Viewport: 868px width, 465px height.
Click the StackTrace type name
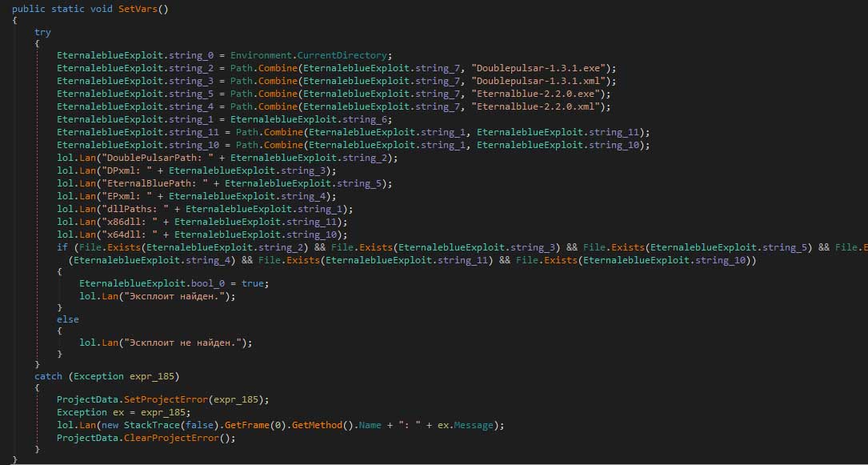click(151, 425)
